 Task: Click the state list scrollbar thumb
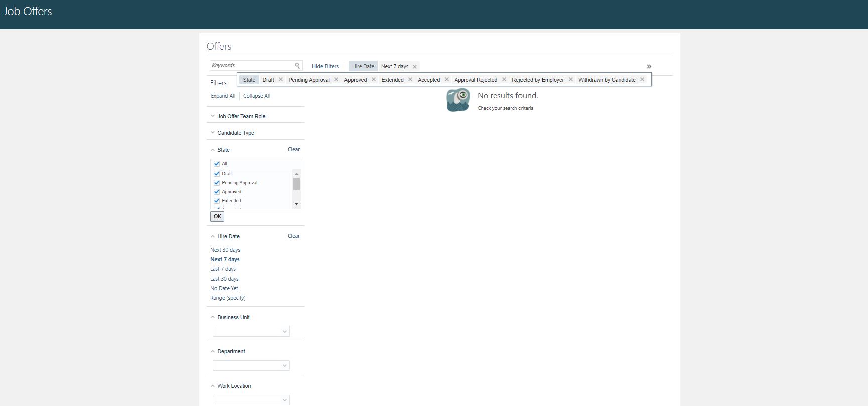click(296, 184)
